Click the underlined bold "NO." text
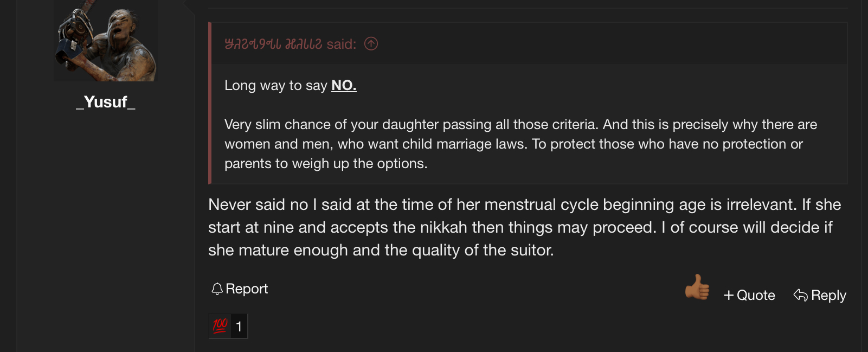The height and width of the screenshot is (352, 868). point(344,85)
